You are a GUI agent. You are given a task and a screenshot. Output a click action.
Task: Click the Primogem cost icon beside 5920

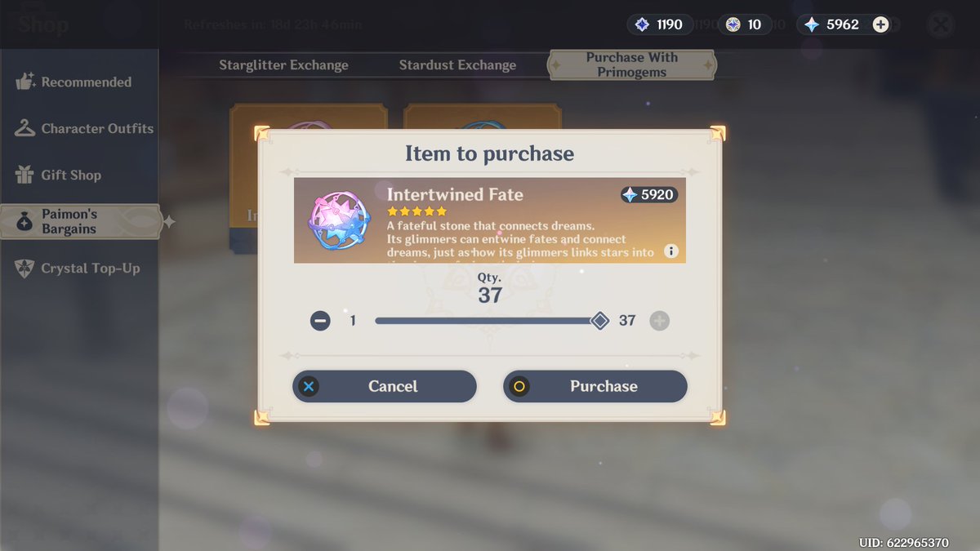coord(630,195)
